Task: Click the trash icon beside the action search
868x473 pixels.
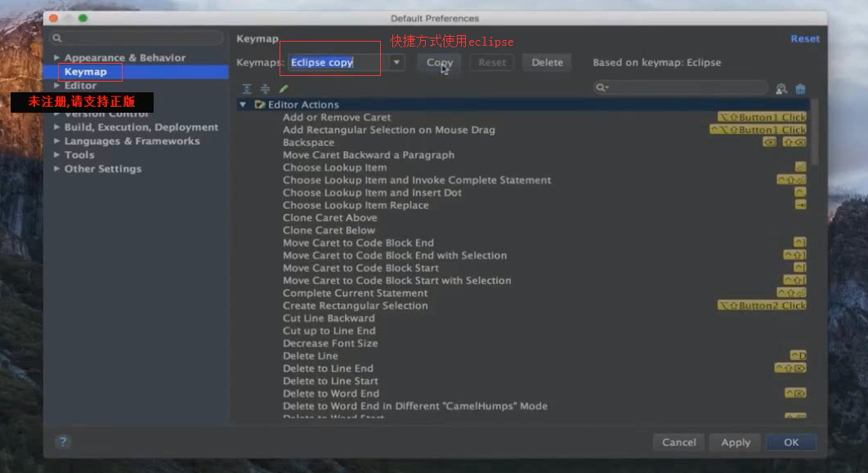Action: point(800,88)
